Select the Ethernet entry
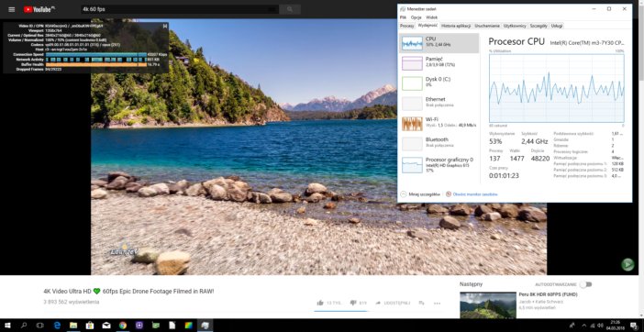Viewport: 644px width, 332px height. point(439,104)
